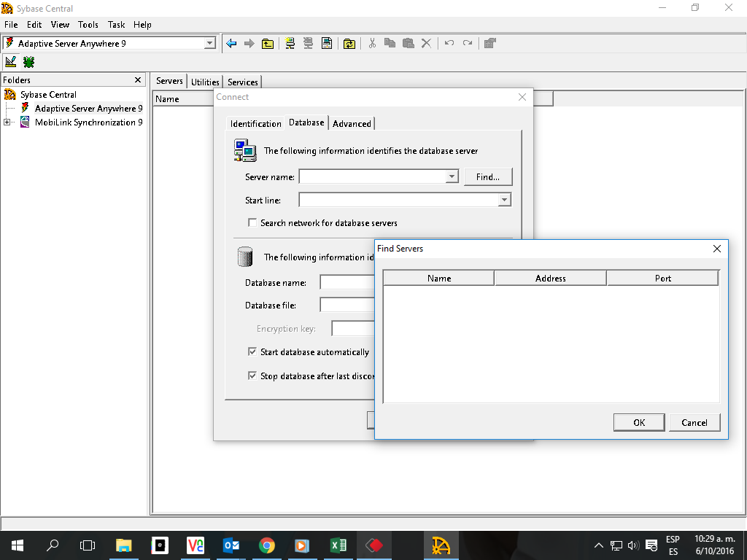
Task: Click the Name column header in Servers list
Action: coord(183,99)
